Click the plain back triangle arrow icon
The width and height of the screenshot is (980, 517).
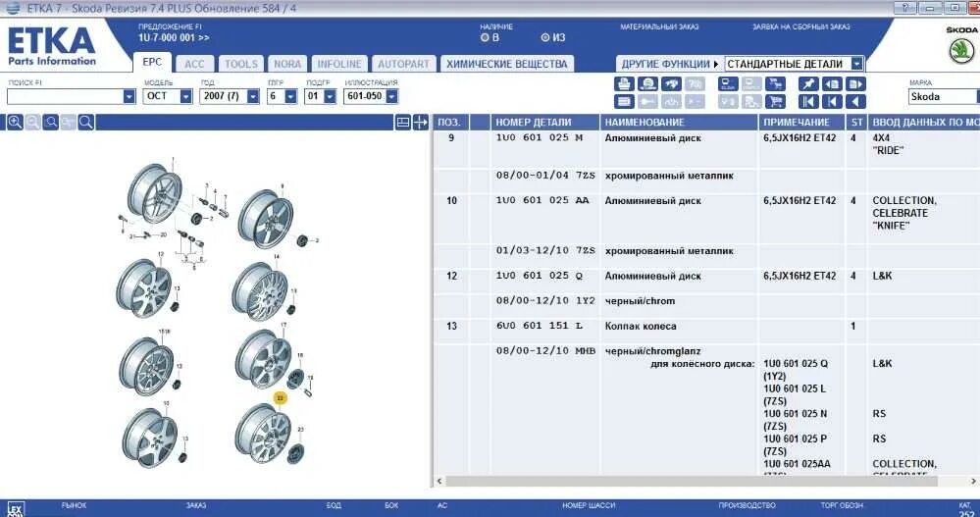pos(855,101)
